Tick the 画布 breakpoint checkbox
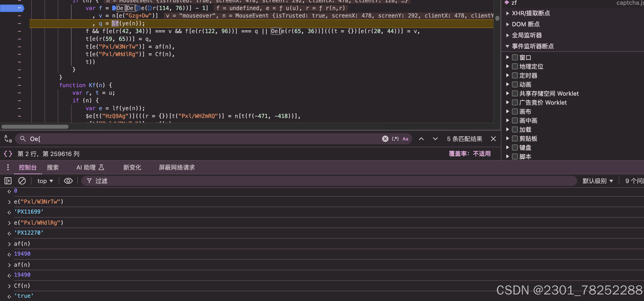Image resolution: width=644 pixels, height=301 pixels. [x=515, y=111]
